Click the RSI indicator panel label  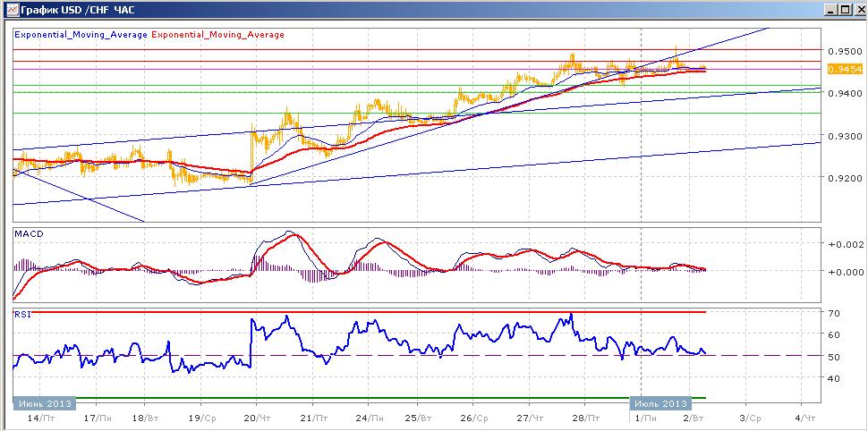(22, 314)
